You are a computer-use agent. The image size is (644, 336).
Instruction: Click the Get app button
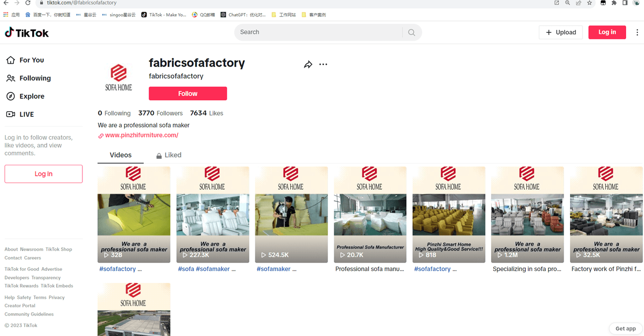coord(626,329)
